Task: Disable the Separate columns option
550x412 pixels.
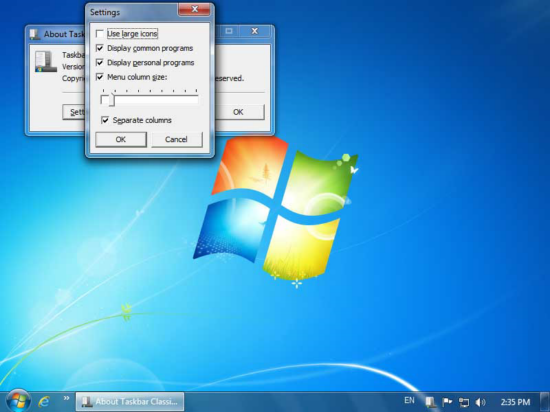Action: tap(105, 120)
